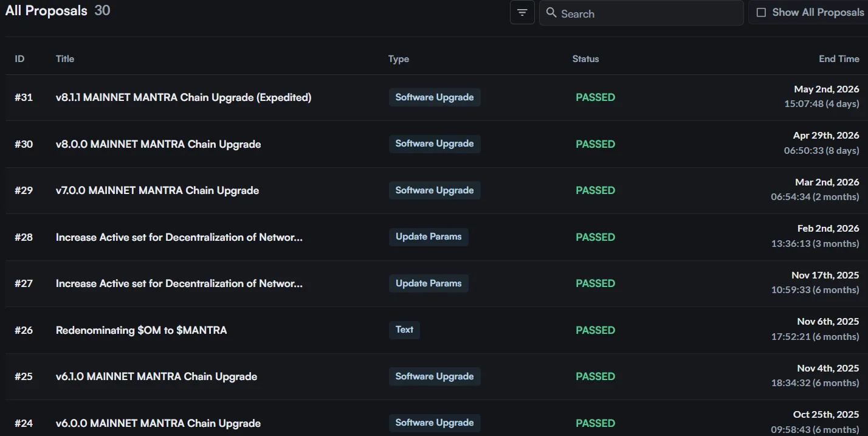Select proposal ID #30

click(24, 144)
